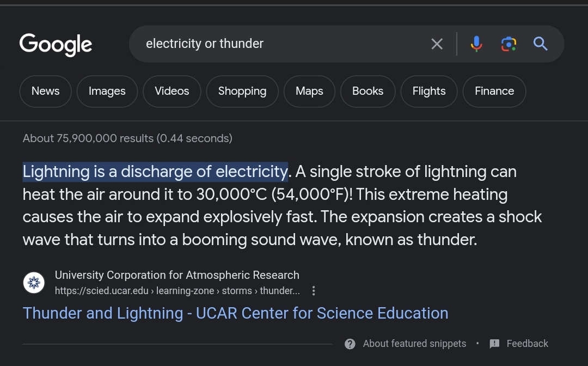The height and width of the screenshot is (366, 588).
Task: Select the Shopping filter
Action: 242,91
